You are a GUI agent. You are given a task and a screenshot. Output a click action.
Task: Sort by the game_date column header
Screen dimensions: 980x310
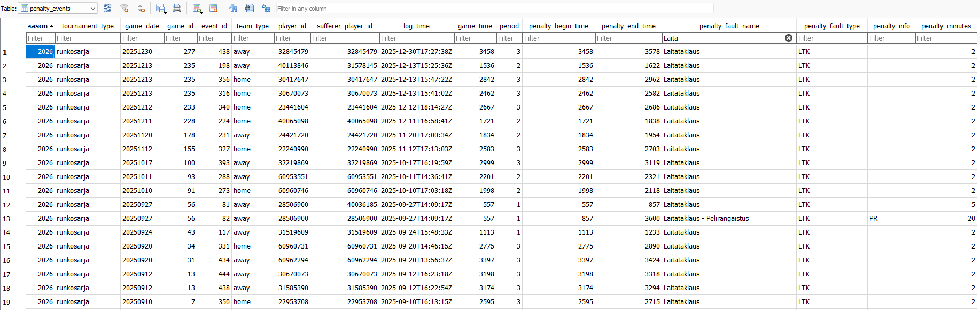[142, 26]
